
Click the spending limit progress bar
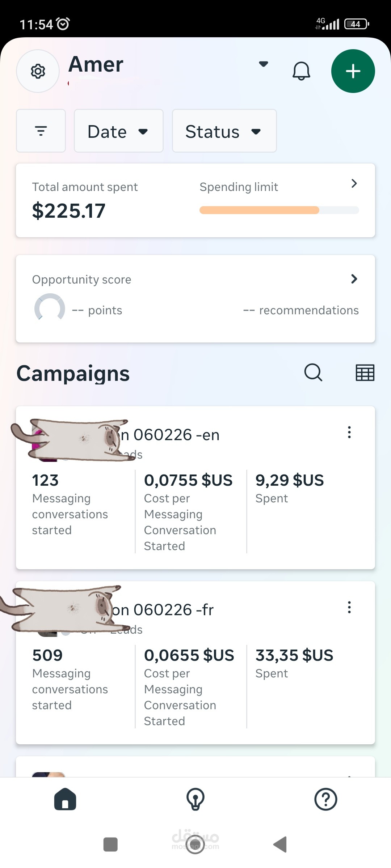(279, 210)
